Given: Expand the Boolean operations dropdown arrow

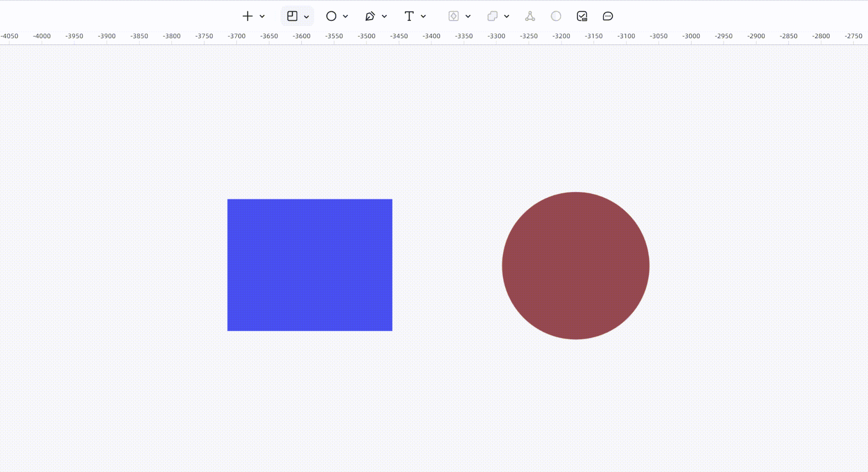Looking at the screenshot, I should click(x=506, y=16).
